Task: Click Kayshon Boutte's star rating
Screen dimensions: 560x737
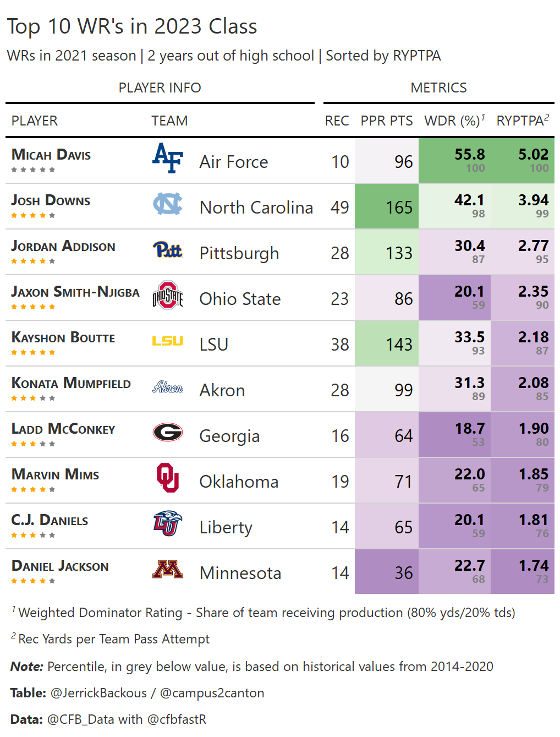Action: (33, 352)
